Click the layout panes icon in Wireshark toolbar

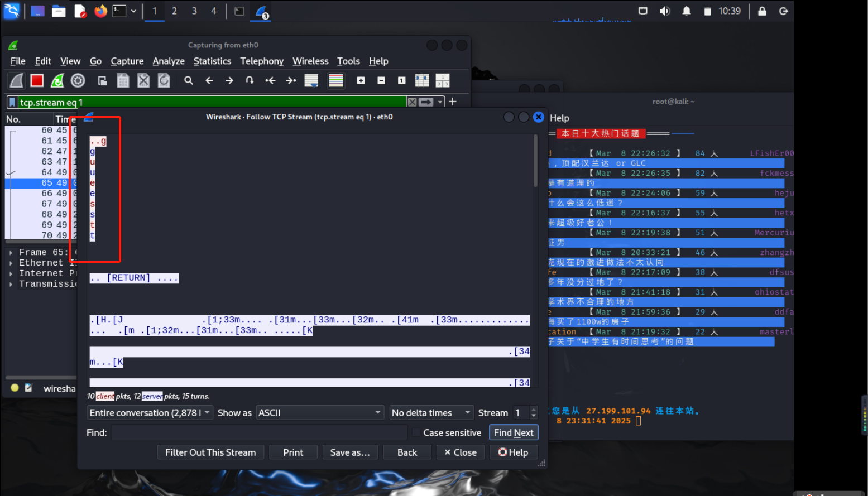point(443,81)
